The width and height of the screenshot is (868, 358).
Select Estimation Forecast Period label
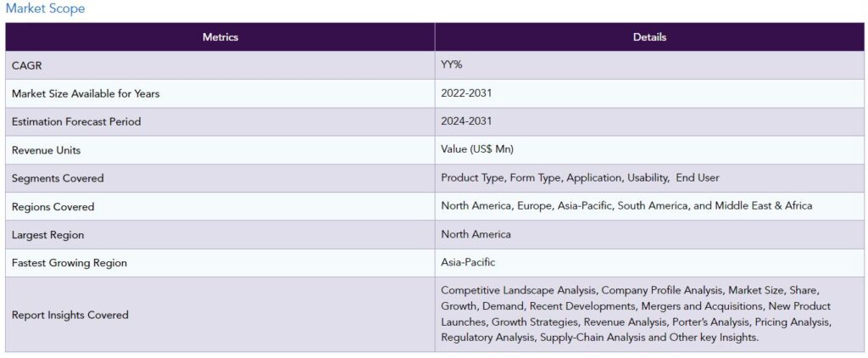[x=76, y=122]
